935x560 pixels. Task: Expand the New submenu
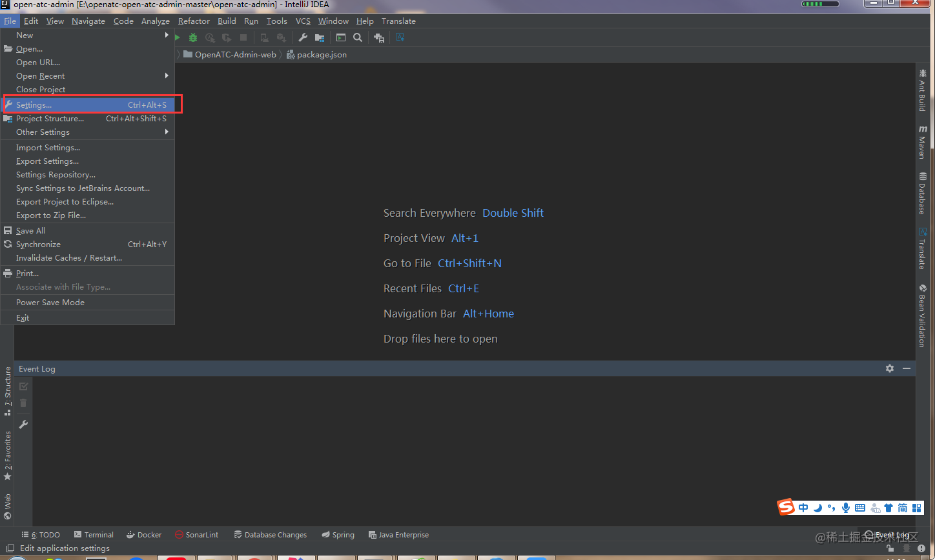[88, 35]
